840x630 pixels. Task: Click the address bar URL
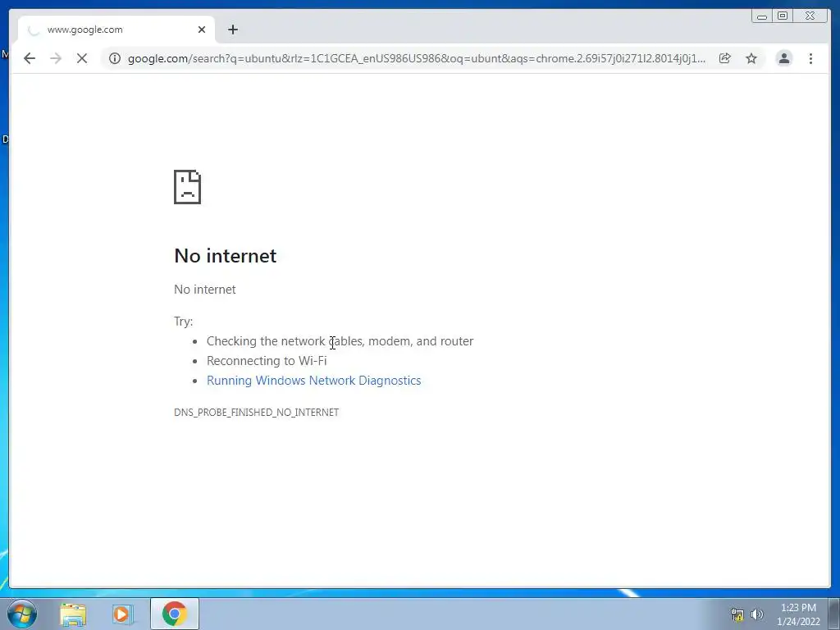(x=416, y=58)
